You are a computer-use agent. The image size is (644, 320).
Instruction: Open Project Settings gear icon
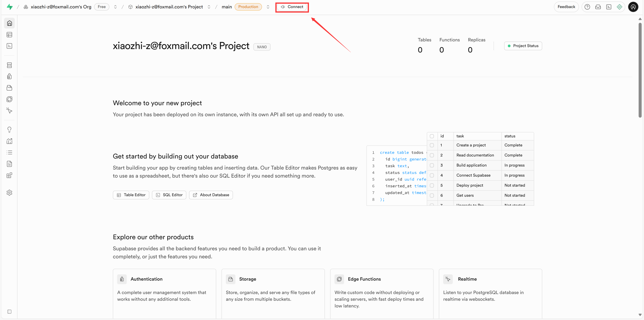point(9,193)
